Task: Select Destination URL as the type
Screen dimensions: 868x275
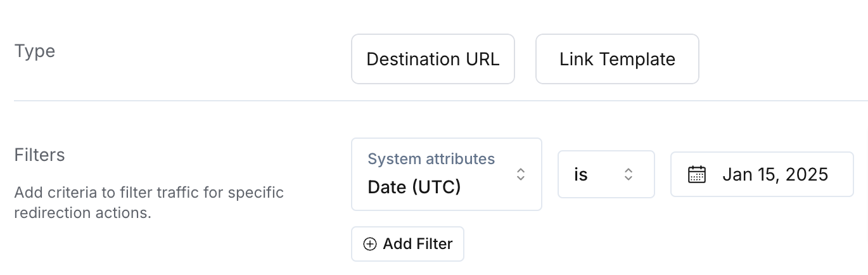Action: point(433,59)
